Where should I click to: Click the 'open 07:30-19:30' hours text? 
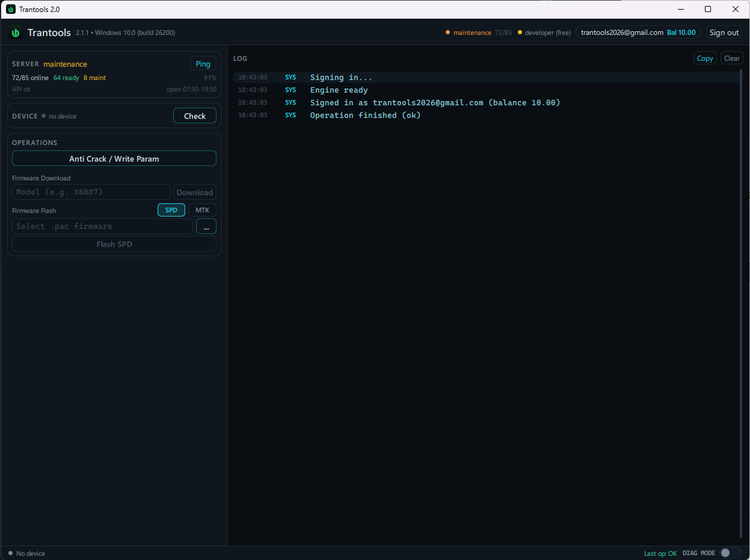tap(191, 89)
